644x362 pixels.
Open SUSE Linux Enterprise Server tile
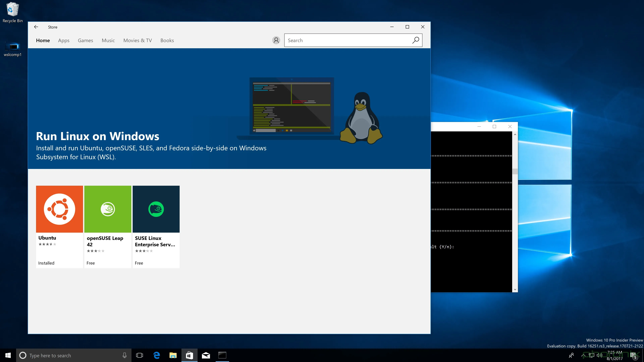pos(156,209)
